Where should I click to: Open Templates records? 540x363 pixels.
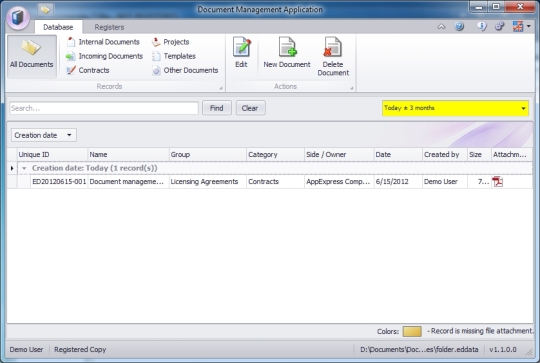tap(174, 56)
